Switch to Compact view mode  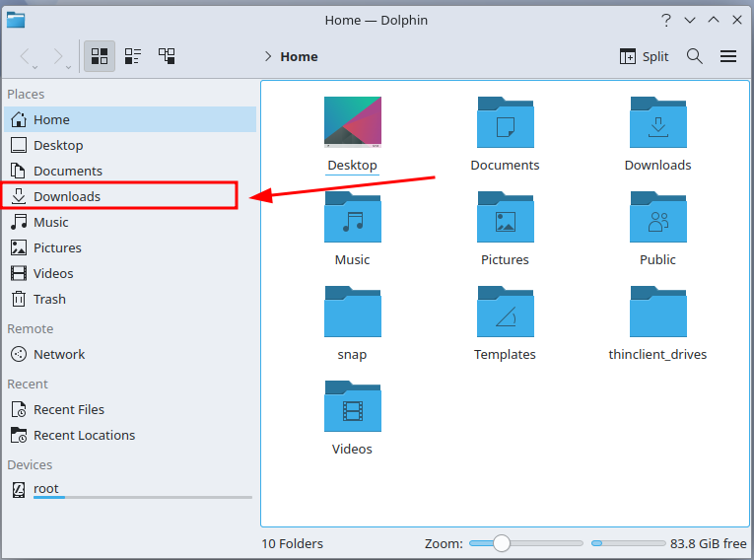pyautogui.click(x=133, y=56)
